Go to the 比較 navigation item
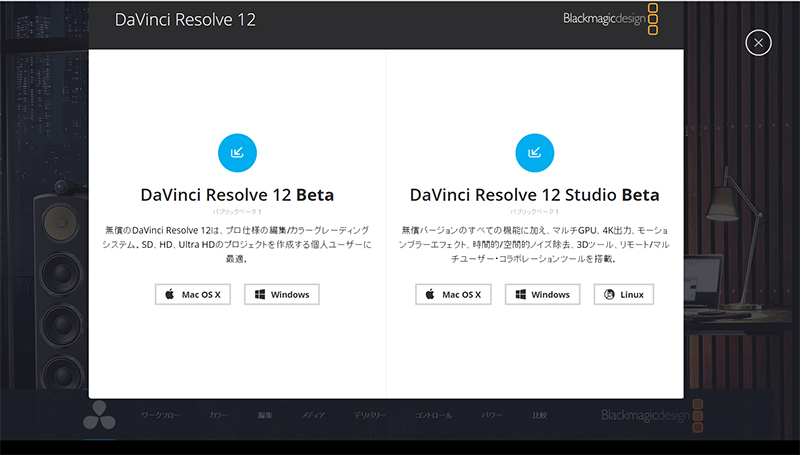The image size is (800, 455). [540, 415]
